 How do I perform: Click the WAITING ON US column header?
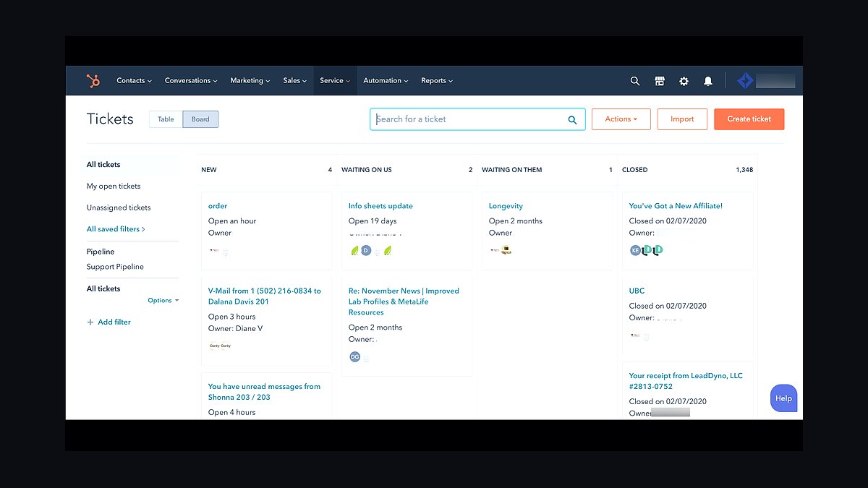pyautogui.click(x=367, y=170)
